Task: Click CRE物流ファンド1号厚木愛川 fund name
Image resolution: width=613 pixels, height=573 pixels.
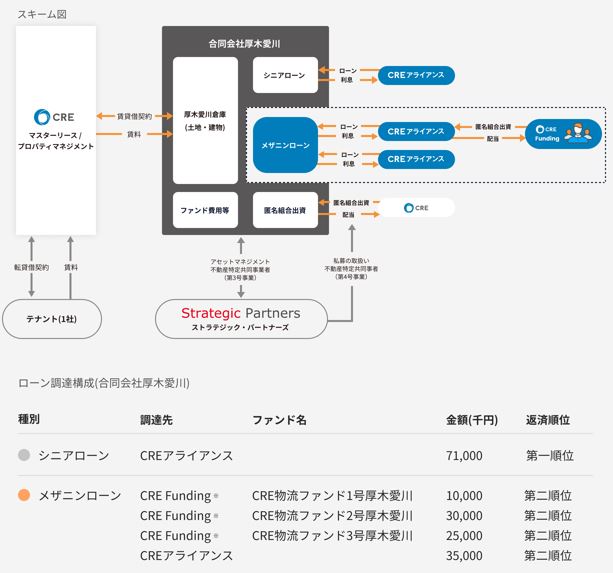Action: (x=332, y=496)
